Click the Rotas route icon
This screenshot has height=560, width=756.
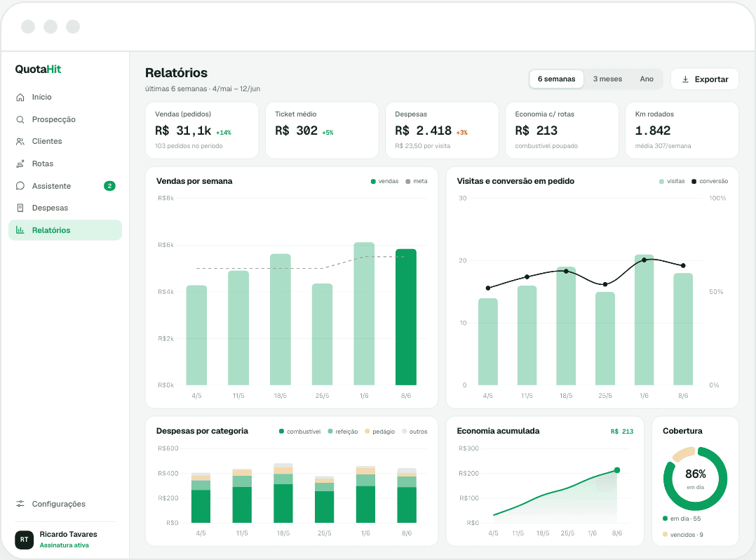click(20, 164)
